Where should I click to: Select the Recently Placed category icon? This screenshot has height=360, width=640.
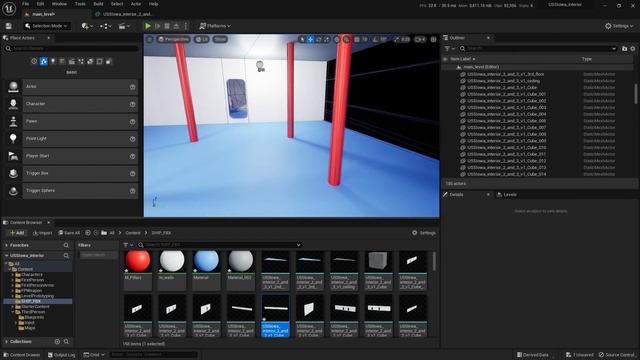[34, 62]
